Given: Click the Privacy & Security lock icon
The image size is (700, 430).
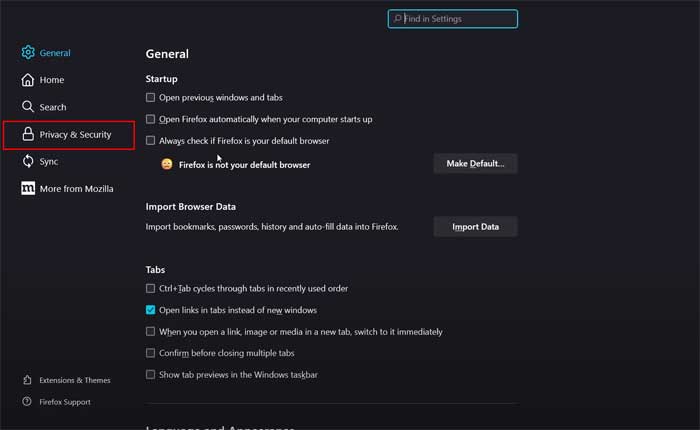Looking at the screenshot, I should 28,134.
